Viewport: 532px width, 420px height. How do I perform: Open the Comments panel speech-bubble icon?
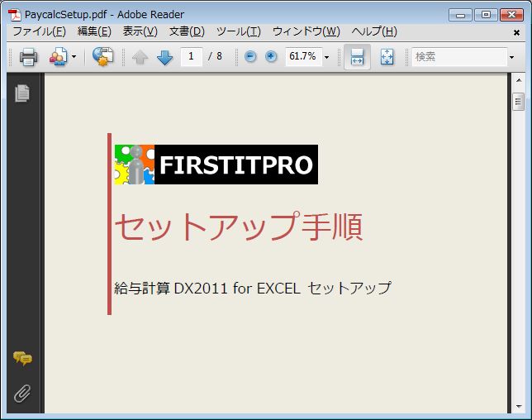pos(22,358)
